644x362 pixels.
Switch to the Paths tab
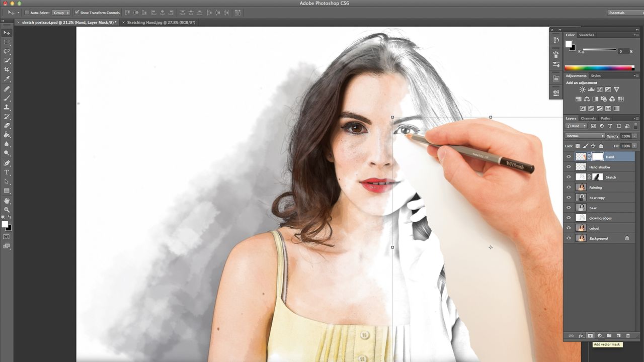[x=605, y=119]
